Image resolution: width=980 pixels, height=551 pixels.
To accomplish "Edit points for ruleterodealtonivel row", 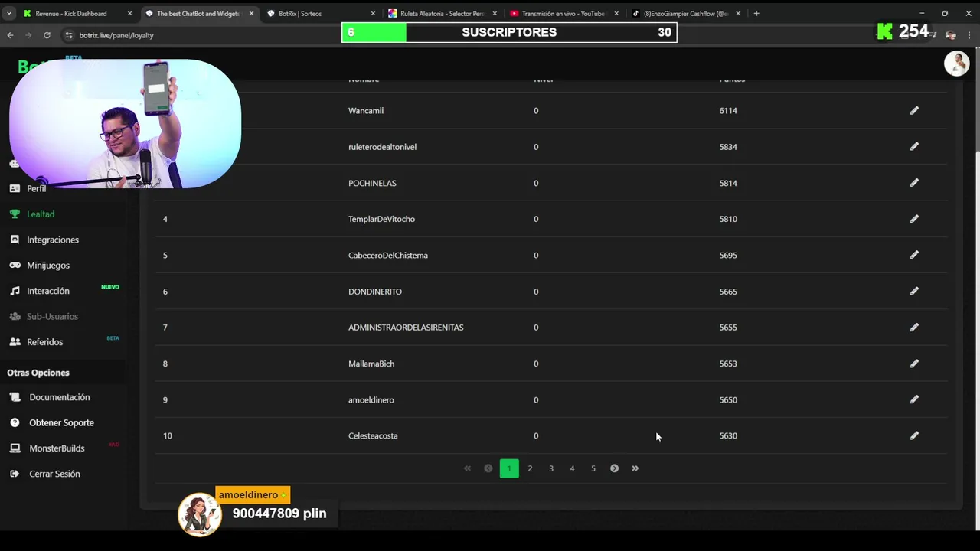I will (914, 146).
